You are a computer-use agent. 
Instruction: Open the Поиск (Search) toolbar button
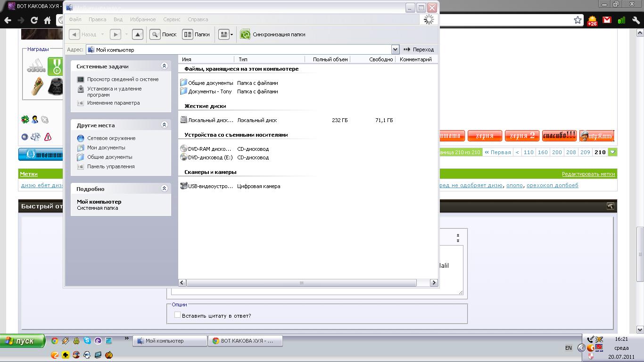[163, 34]
